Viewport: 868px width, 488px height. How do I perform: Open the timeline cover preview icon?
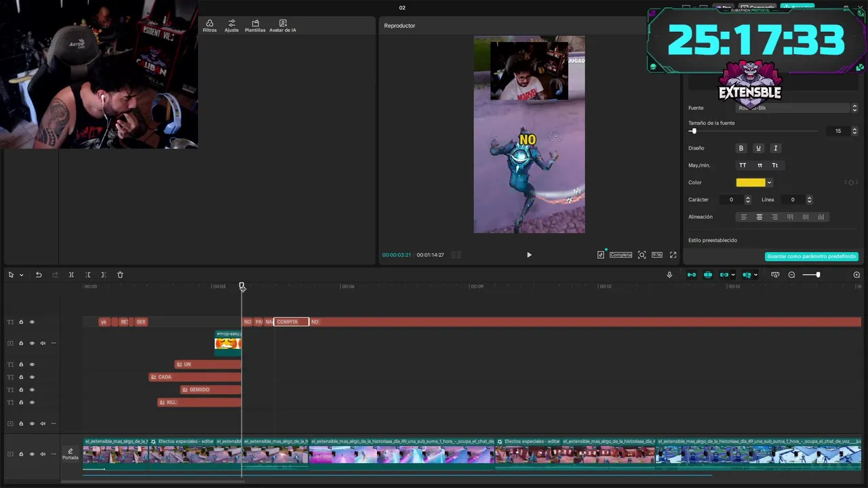pos(775,274)
